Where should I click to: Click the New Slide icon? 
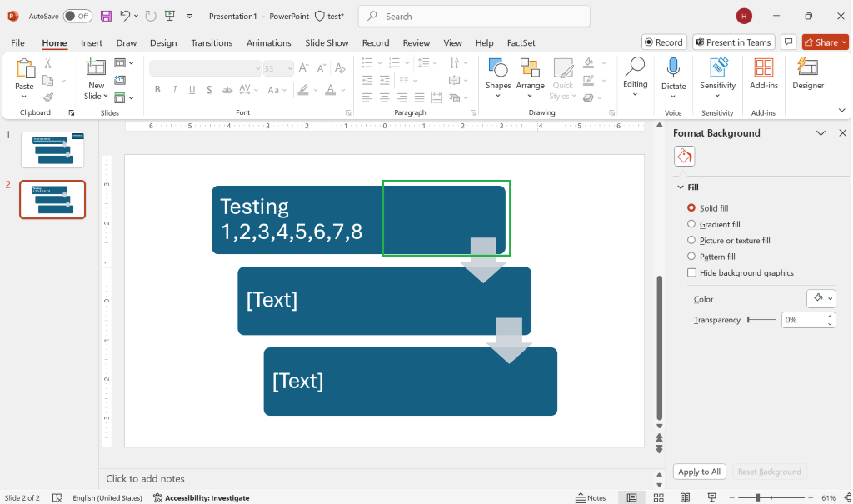click(96, 68)
